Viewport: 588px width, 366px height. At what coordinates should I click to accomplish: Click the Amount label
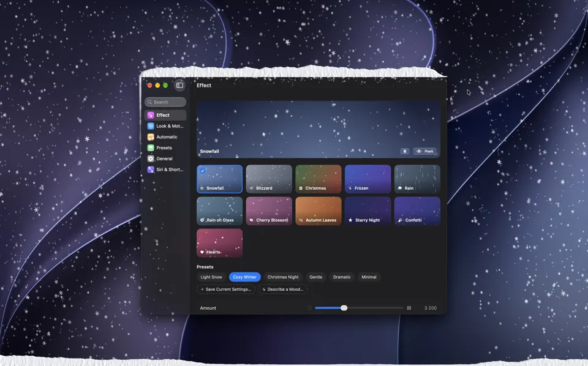[x=208, y=308]
